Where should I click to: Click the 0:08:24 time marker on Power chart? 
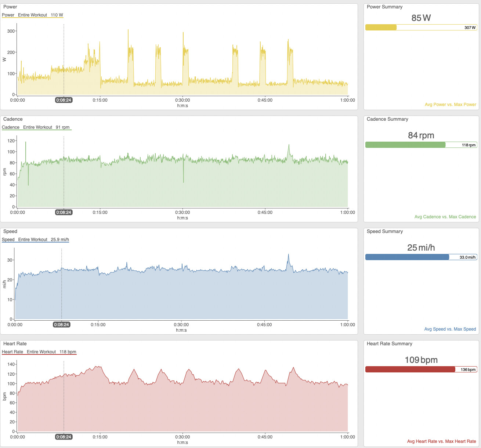(64, 100)
